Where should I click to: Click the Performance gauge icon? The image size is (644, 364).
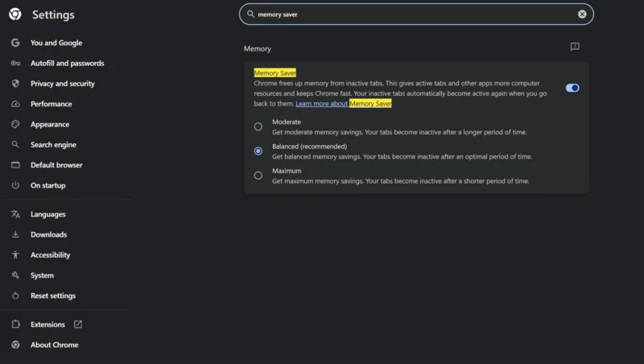pos(15,104)
